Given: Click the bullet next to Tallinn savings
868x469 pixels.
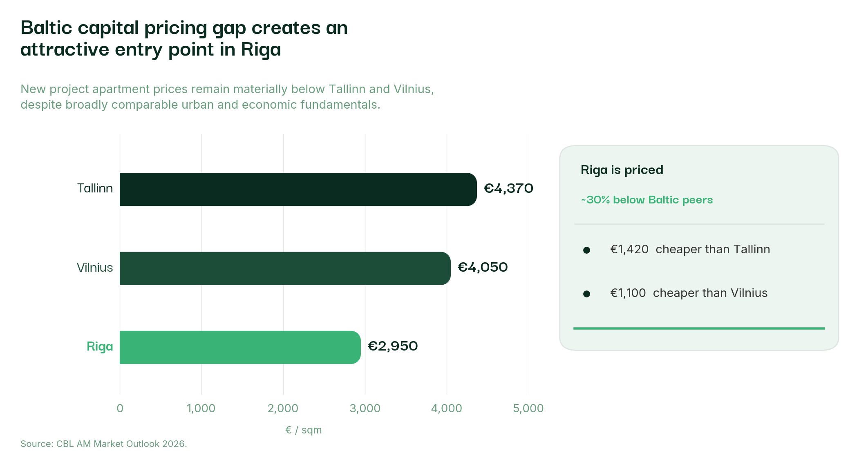Looking at the screenshot, I should [586, 250].
